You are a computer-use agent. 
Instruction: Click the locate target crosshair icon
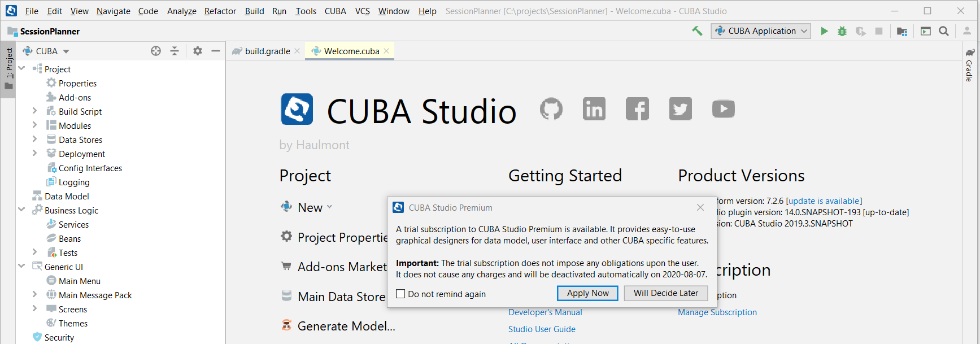[156, 51]
